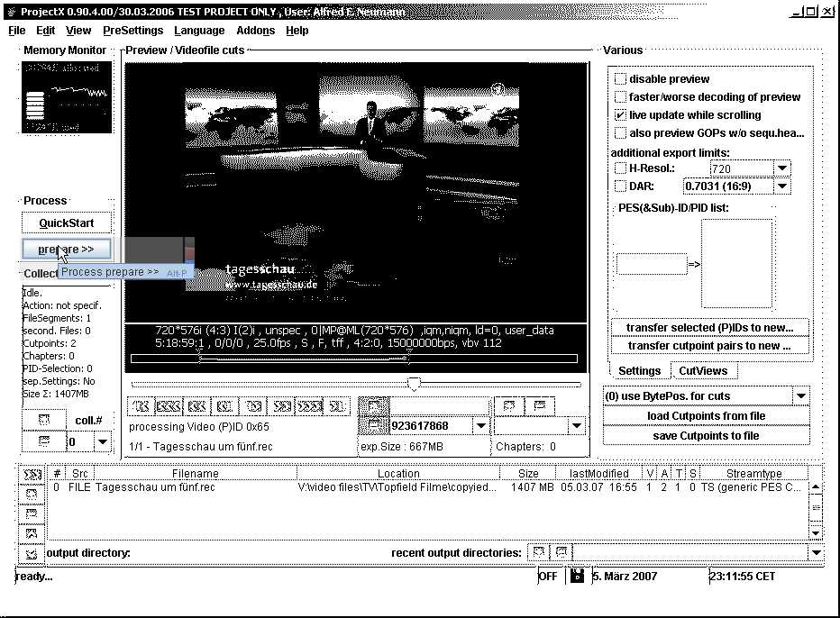Click the fast-forward triple-arrow navigation button
Viewport: 840px width, 618px height.
click(x=309, y=406)
